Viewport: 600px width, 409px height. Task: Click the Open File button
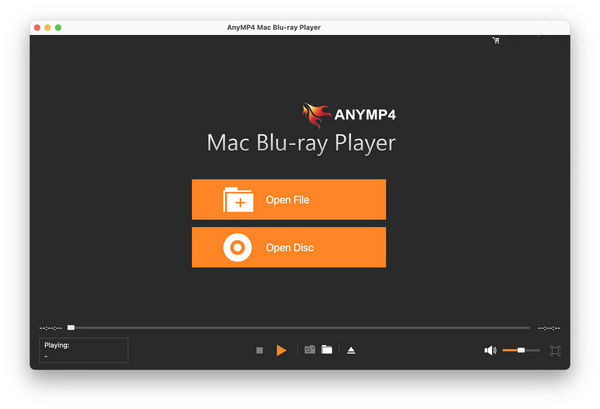click(289, 199)
